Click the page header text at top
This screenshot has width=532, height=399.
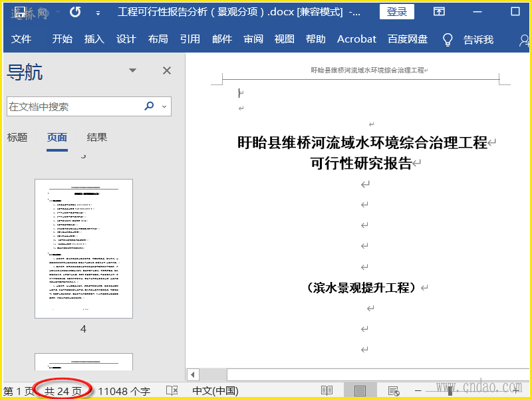point(368,70)
